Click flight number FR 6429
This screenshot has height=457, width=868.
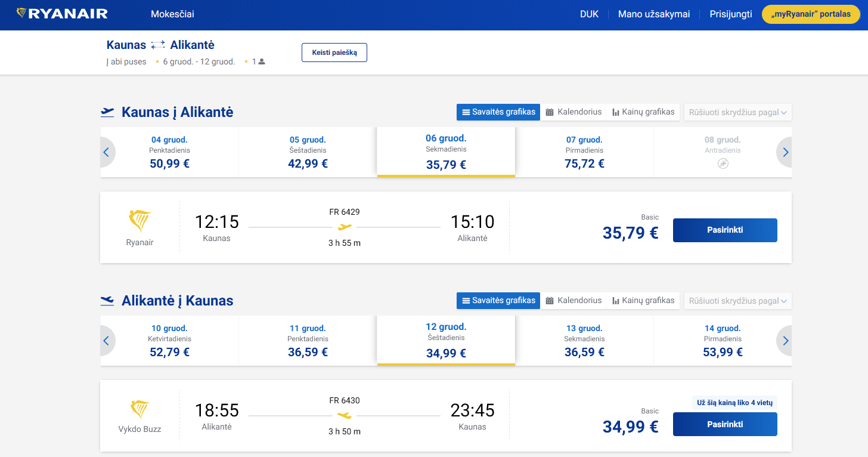coord(345,212)
